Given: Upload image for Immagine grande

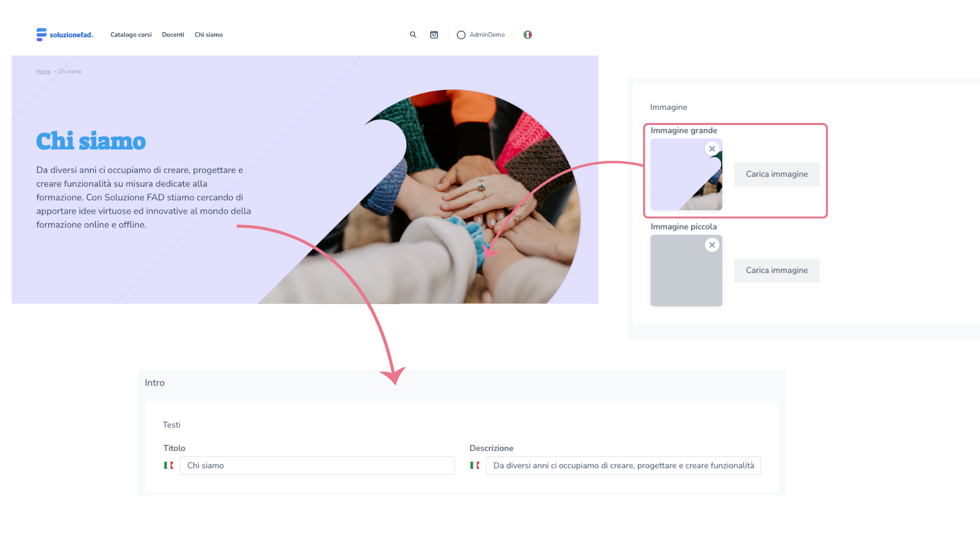Looking at the screenshot, I should (776, 174).
